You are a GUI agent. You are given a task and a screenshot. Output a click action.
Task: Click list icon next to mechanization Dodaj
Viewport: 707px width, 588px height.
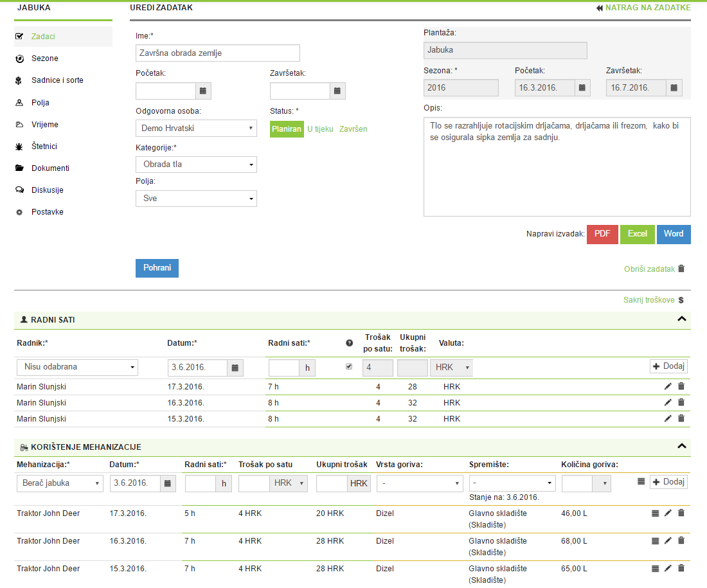[641, 481]
